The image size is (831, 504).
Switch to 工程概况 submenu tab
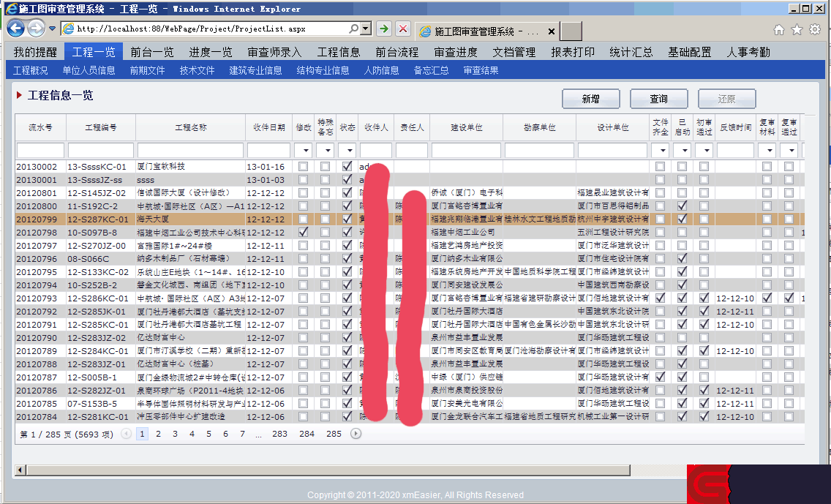[x=30, y=70]
